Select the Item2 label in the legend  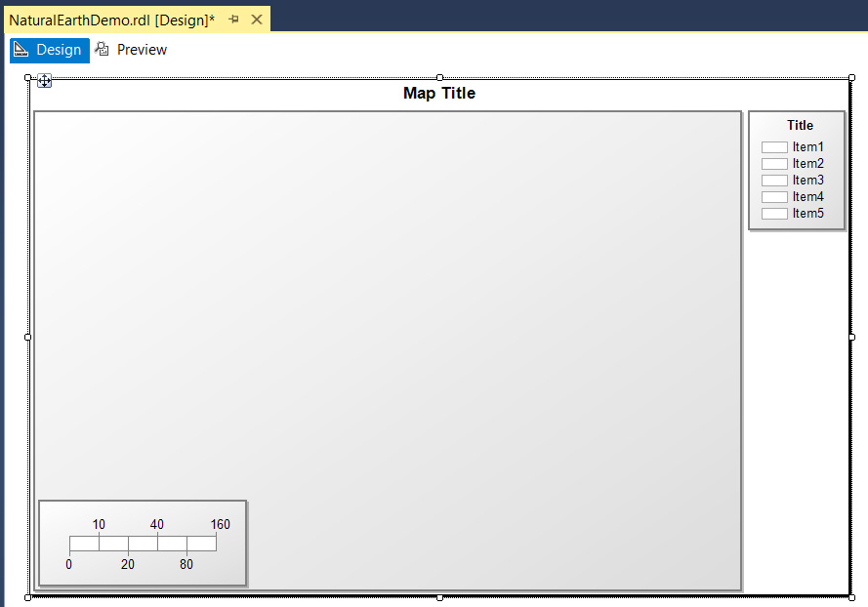click(x=807, y=164)
